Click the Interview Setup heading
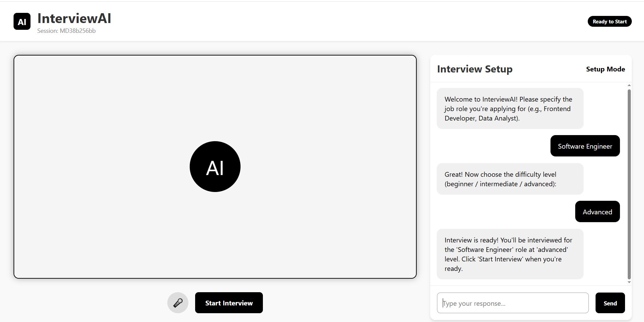The height and width of the screenshot is (322, 644). coord(475,69)
